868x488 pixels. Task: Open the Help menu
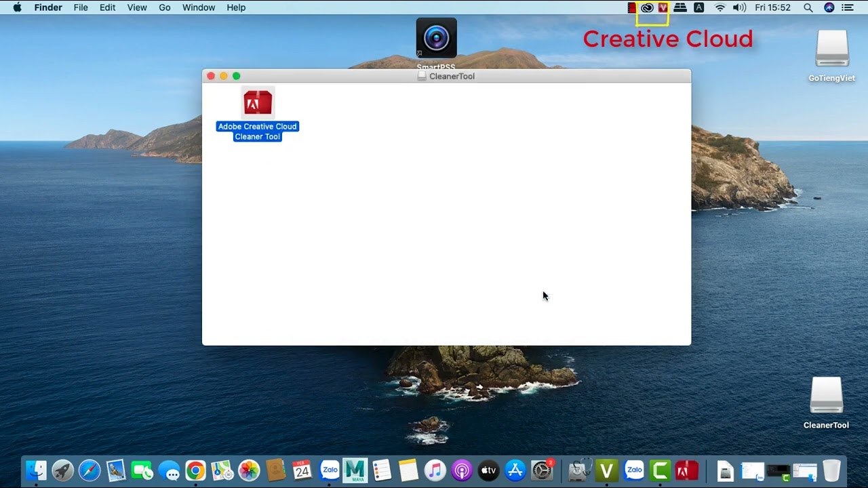pyautogui.click(x=236, y=7)
